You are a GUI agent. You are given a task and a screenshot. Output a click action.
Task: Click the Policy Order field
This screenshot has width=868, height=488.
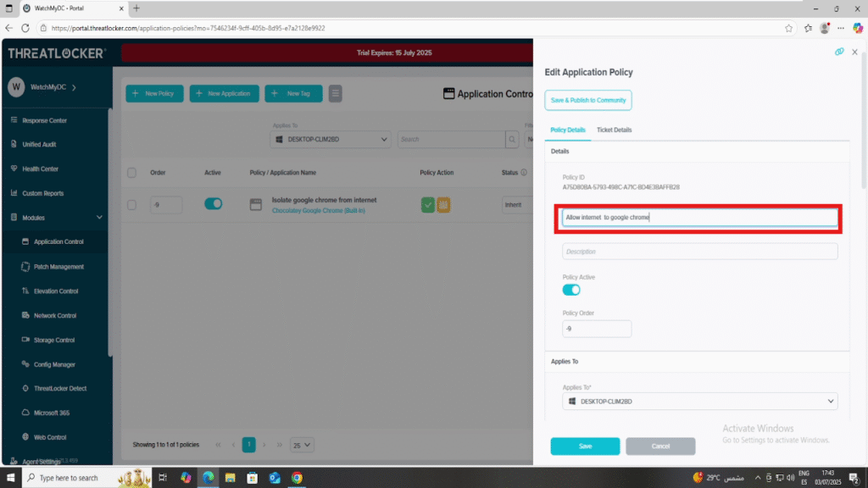point(597,329)
